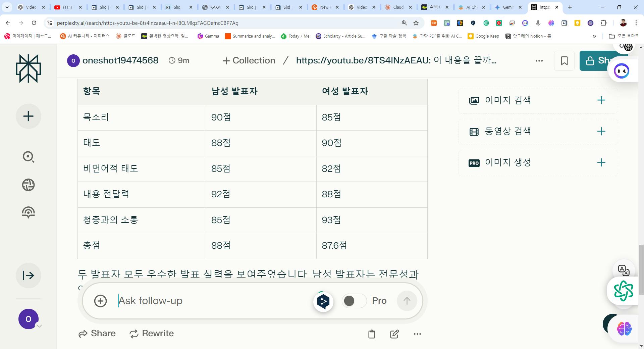Open the Library signal icon in the sidebar
The height and width of the screenshot is (349, 644).
(29, 212)
